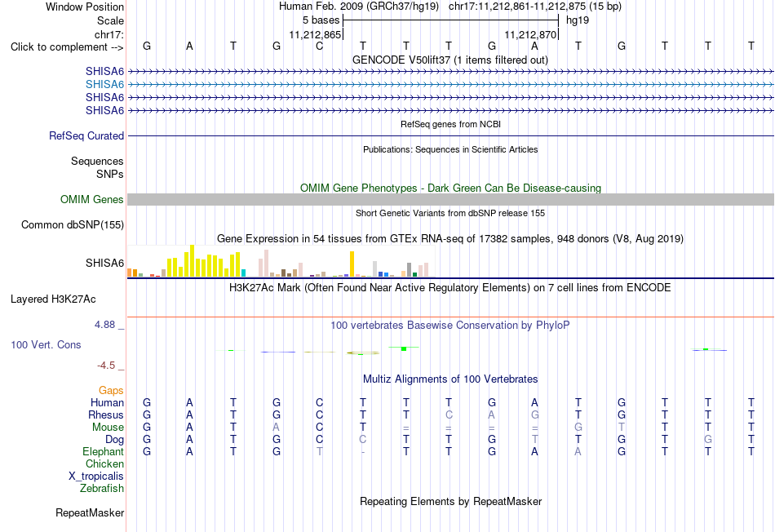Select the Elephant alignment row label
775x532 pixels.
point(103,451)
